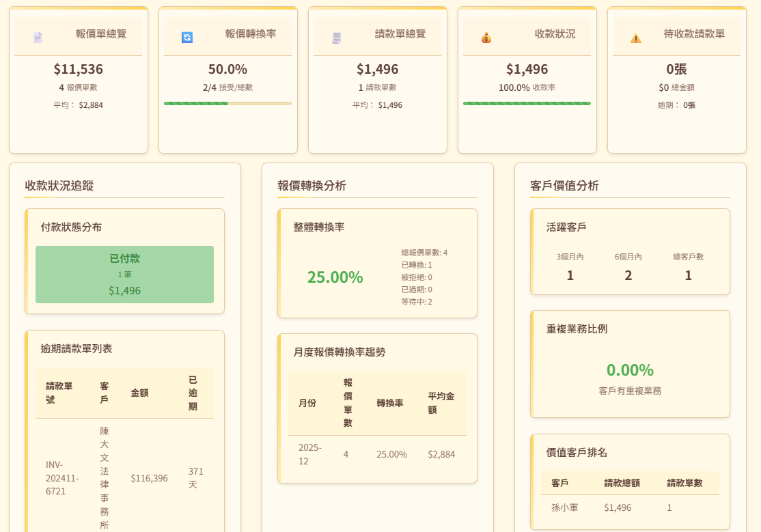
Task: Select the 客戶價值分析 section header
Action: point(563,186)
